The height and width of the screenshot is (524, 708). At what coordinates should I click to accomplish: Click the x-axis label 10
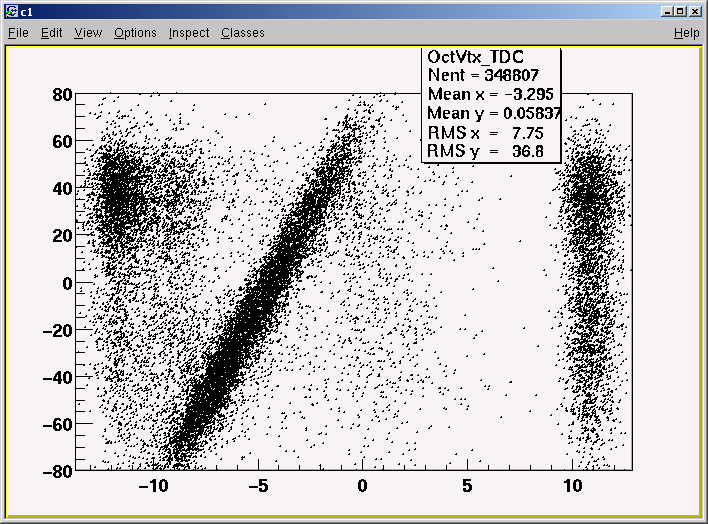pos(573,486)
